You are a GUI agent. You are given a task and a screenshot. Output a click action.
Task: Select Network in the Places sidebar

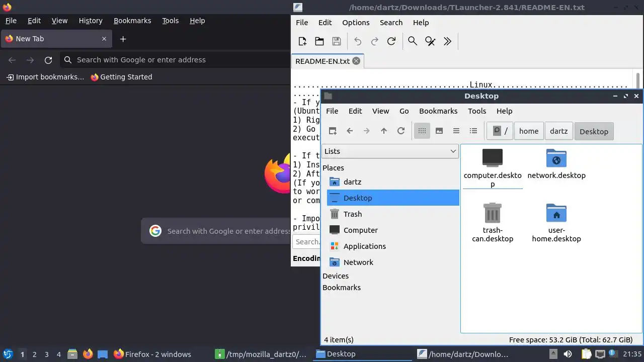[393, 262]
